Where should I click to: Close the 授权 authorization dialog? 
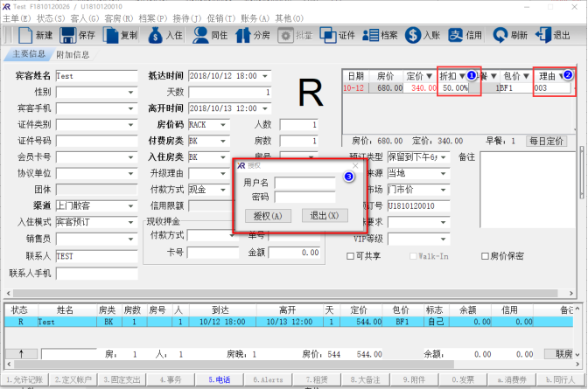point(355,165)
